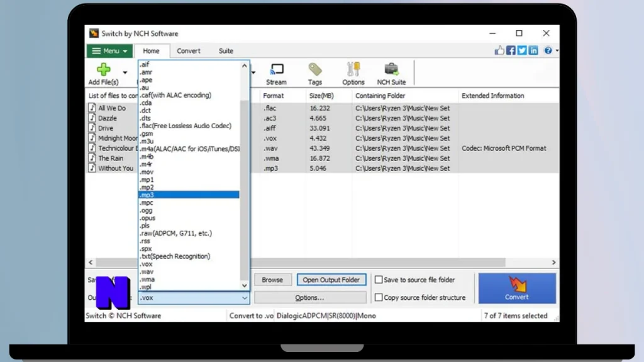Click the Add File(s) green plus icon

[x=104, y=69]
